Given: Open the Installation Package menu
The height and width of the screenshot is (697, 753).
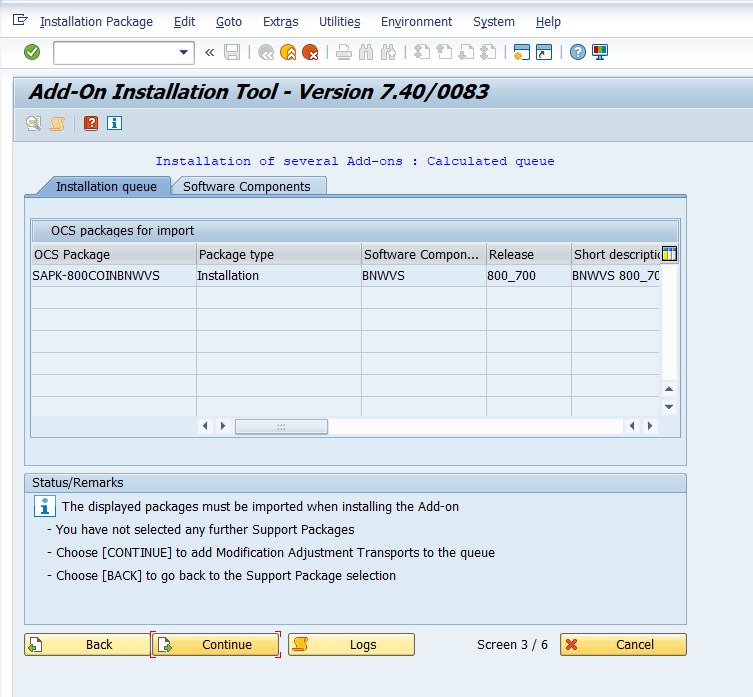Looking at the screenshot, I should 96,21.
